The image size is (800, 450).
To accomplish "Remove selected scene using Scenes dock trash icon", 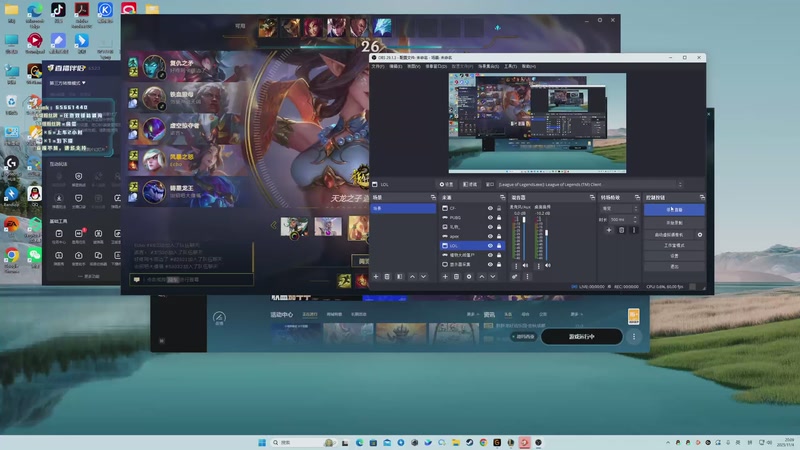I will pyautogui.click(x=387, y=277).
